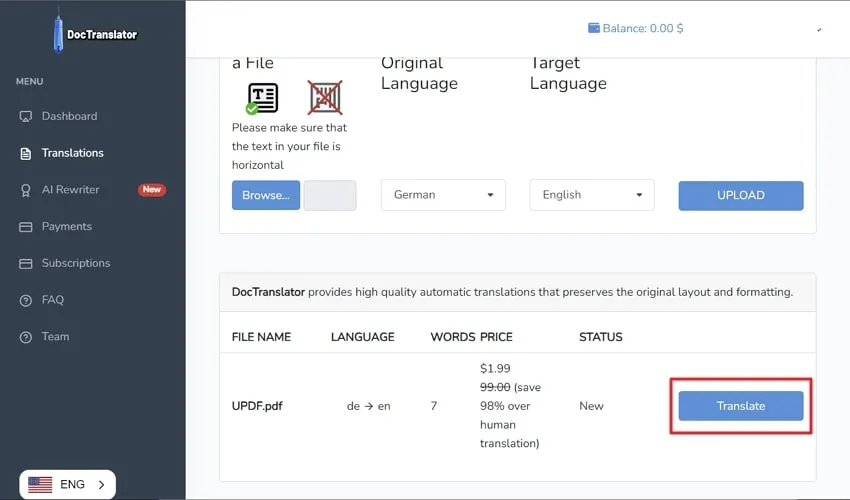Click the Translate button for UPDF.pdf

click(x=740, y=406)
